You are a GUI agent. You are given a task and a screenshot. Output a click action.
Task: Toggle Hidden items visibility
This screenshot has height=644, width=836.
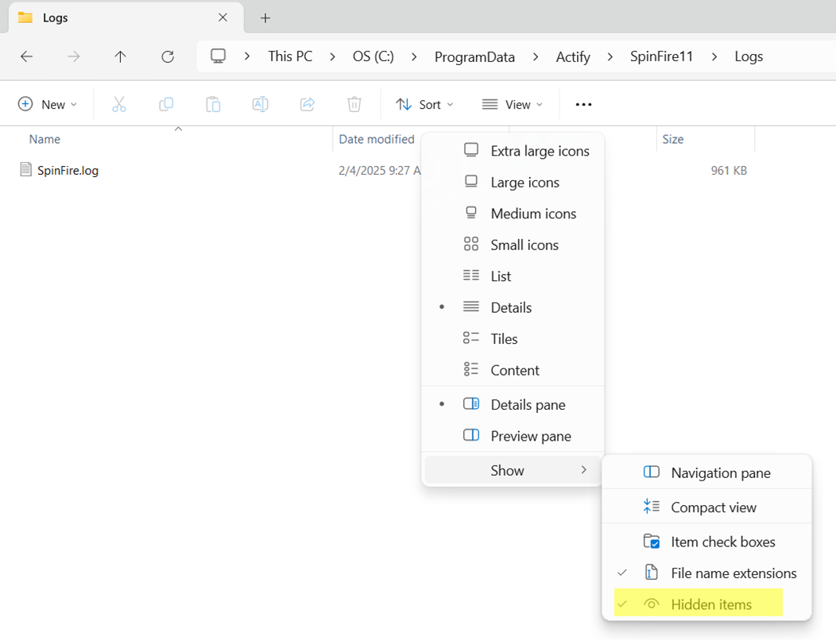tap(710, 604)
